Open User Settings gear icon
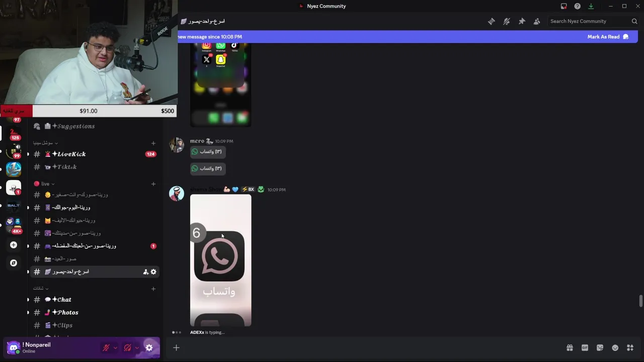 click(x=149, y=347)
